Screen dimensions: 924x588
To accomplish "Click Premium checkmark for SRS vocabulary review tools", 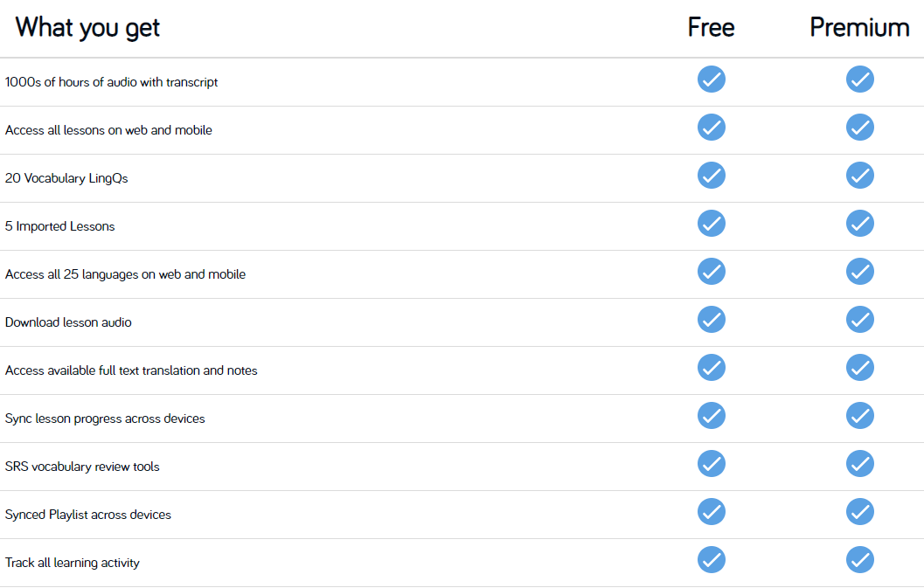I will (860, 464).
